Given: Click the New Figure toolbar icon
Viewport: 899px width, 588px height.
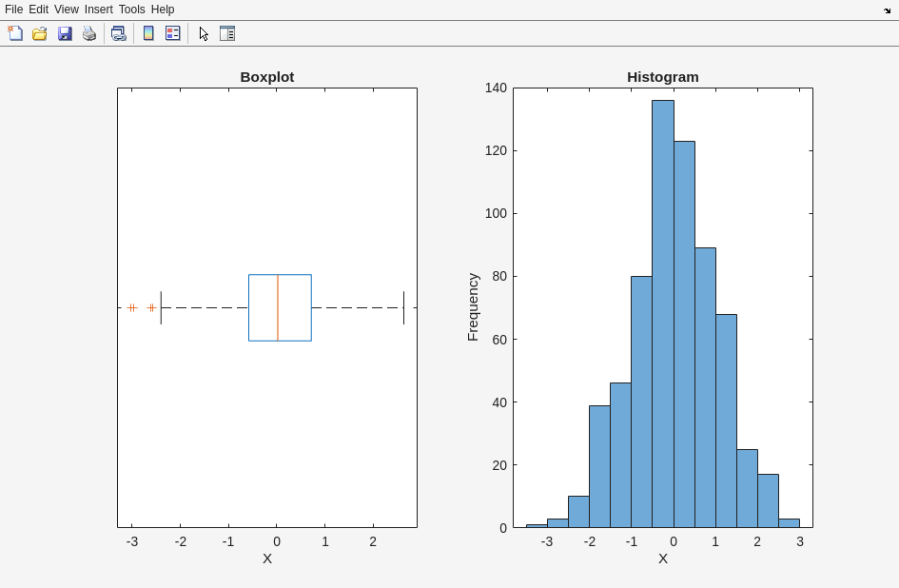Looking at the screenshot, I should tap(15, 33).
